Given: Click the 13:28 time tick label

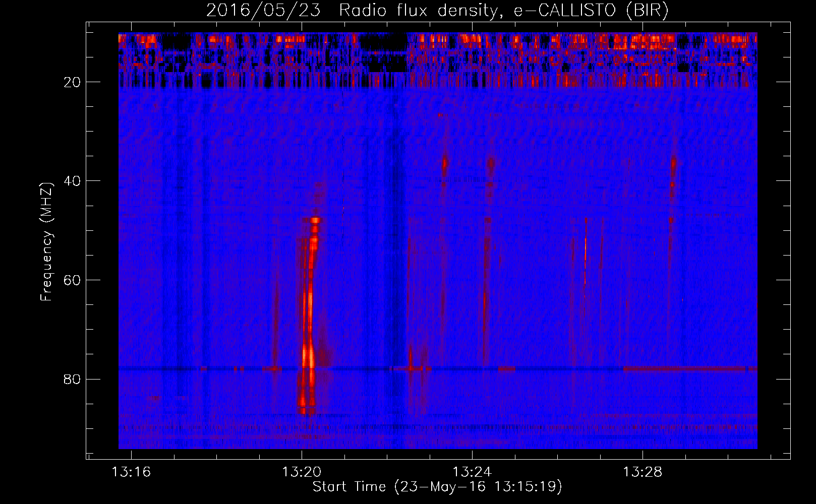Looking at the screenshot, I should (643, 472).
